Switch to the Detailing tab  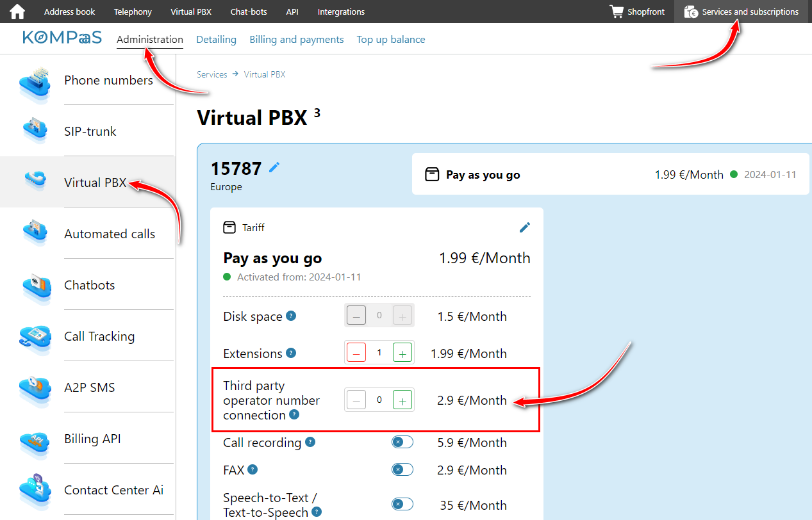click(216, 39)
